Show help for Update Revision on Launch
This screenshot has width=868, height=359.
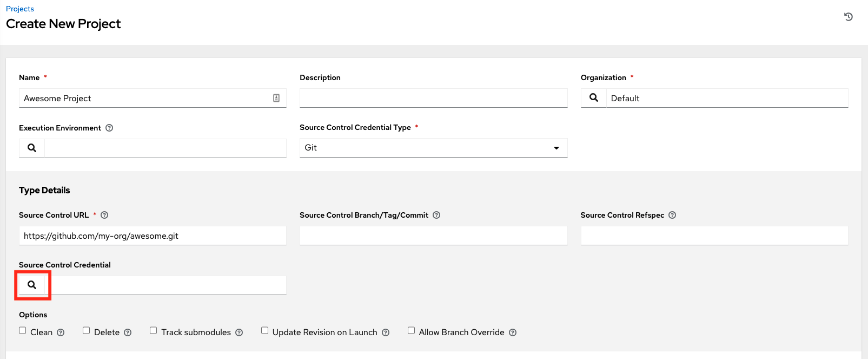(x=386, y=332)
